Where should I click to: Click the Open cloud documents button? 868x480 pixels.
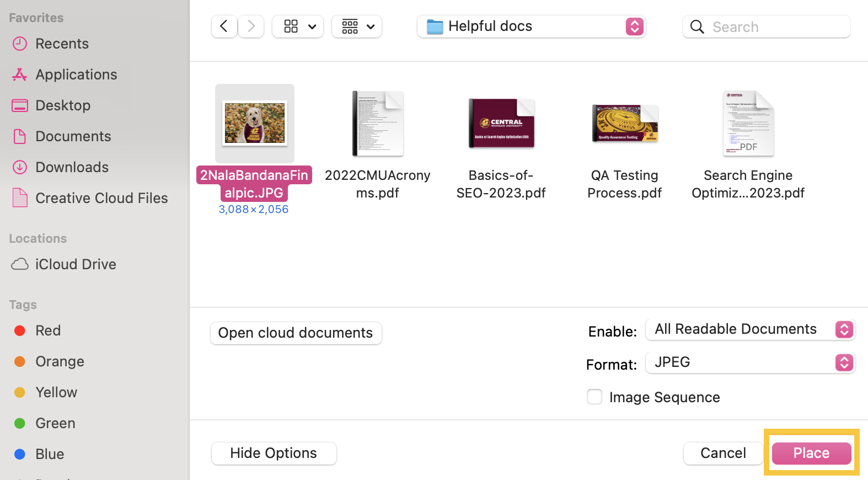(296, 333)
